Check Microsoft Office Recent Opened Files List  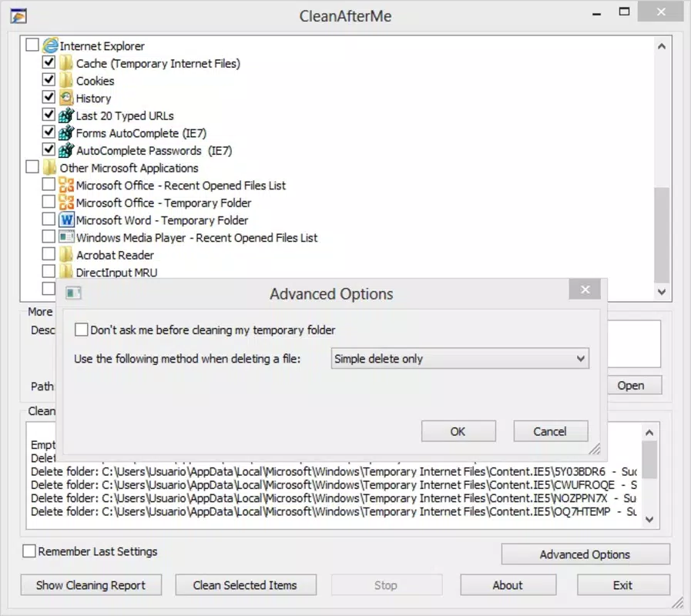[x=49, y=184]
